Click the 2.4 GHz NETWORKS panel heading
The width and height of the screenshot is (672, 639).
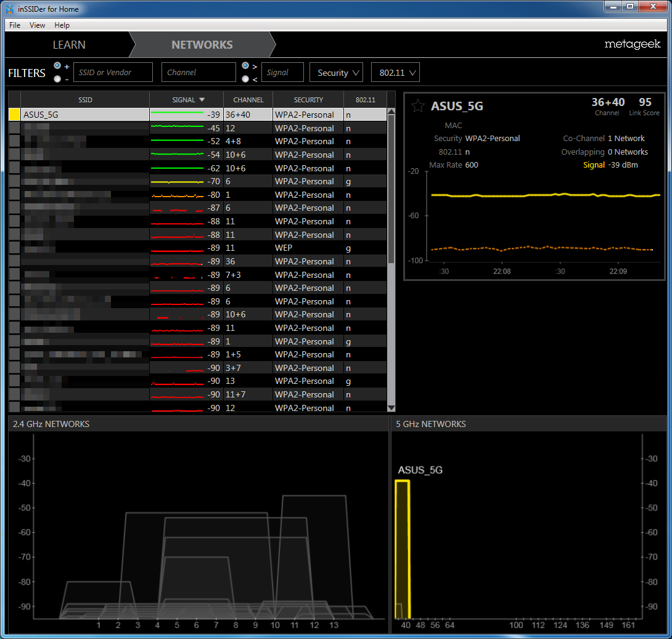coord(51,424)
